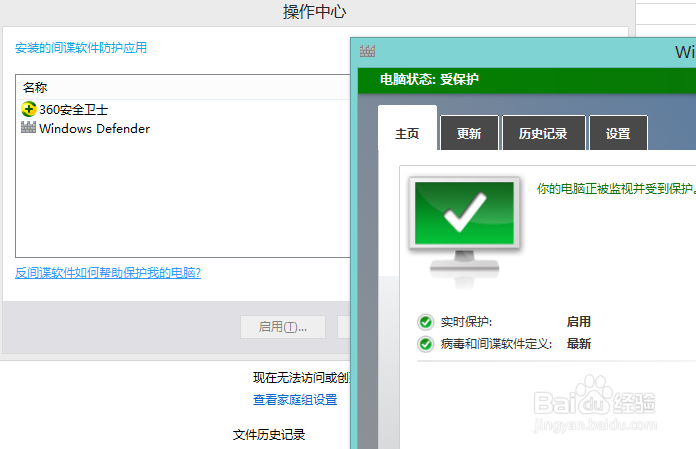Click the 操作中心 window title
Viewport: 696px width, 449px height.
pos(315,12)
